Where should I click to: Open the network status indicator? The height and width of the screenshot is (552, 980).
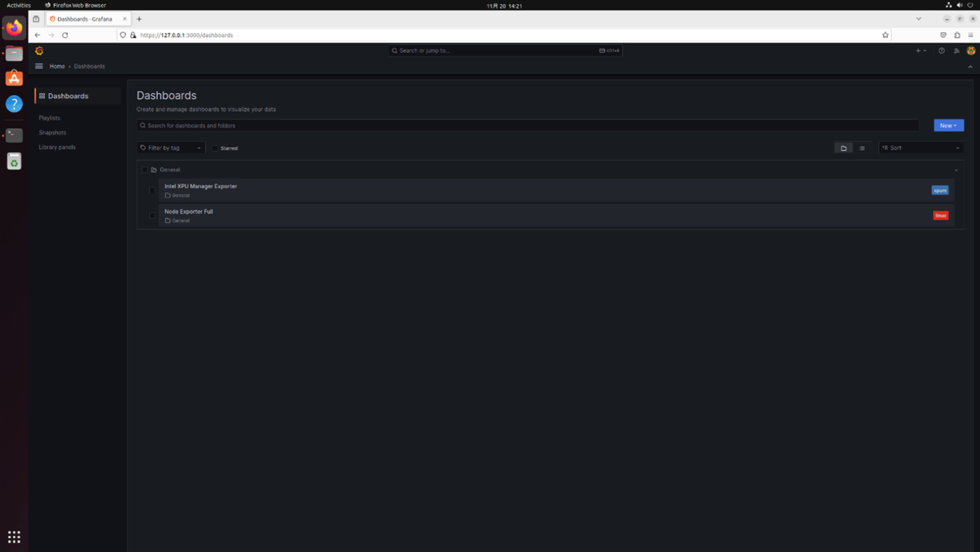point(948,5)
